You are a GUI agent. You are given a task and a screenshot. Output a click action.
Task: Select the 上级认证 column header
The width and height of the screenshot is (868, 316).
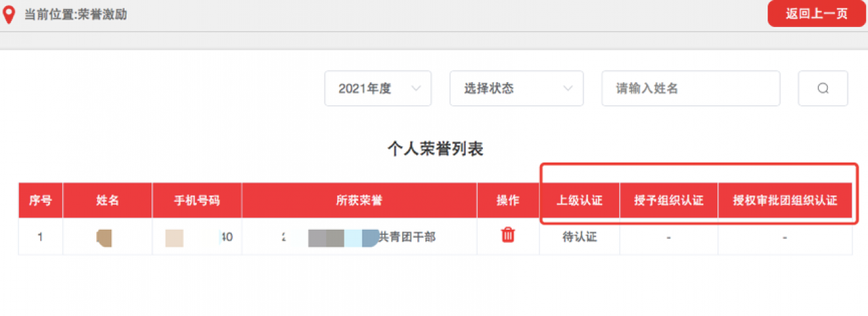tap(580, 201)
